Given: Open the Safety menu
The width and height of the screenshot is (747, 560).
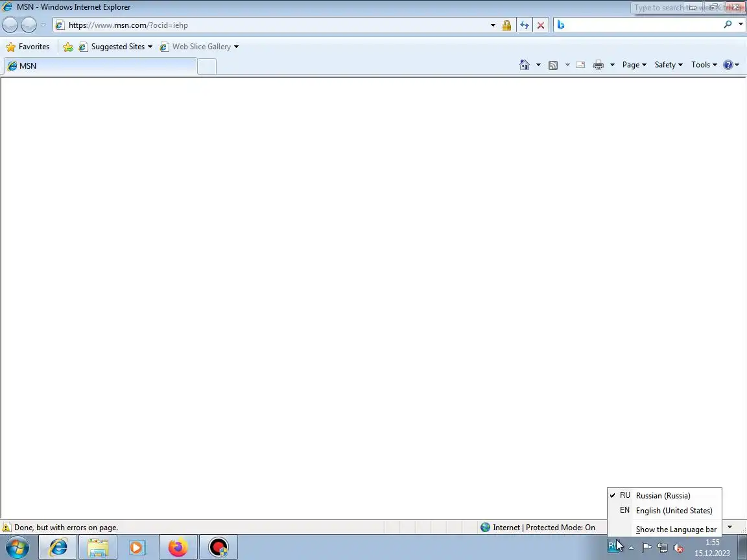Looking at the screenshot, I should [x=669, y=65].
